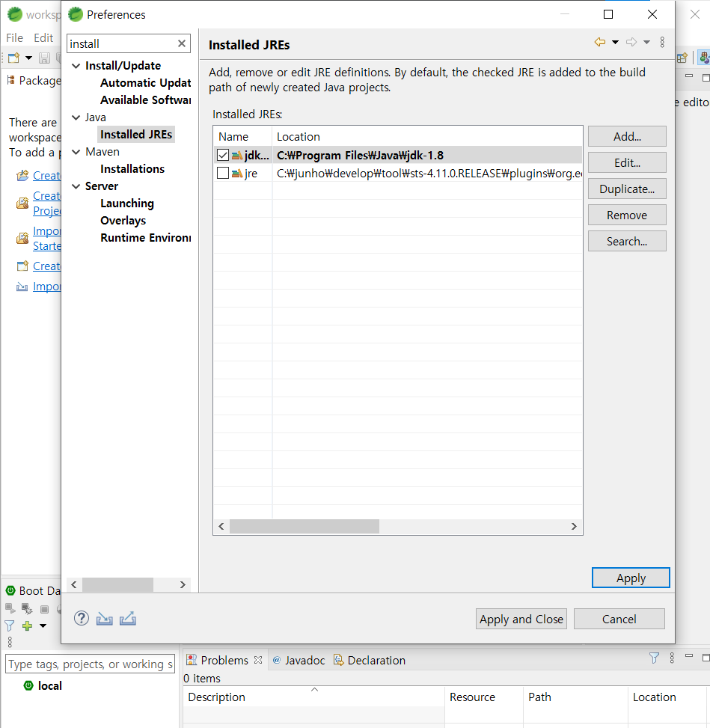Viewport: 710px width, 728px height.
Task: Click the stop square icon in Boot Dashboard
Action: pyautogui.click(x=45, y=609)
